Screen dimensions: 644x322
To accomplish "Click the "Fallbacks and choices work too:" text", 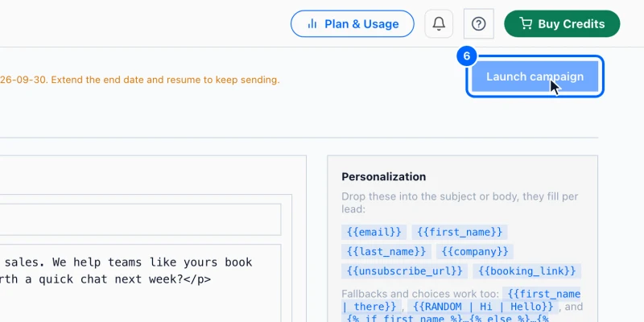I will point(420,294).
